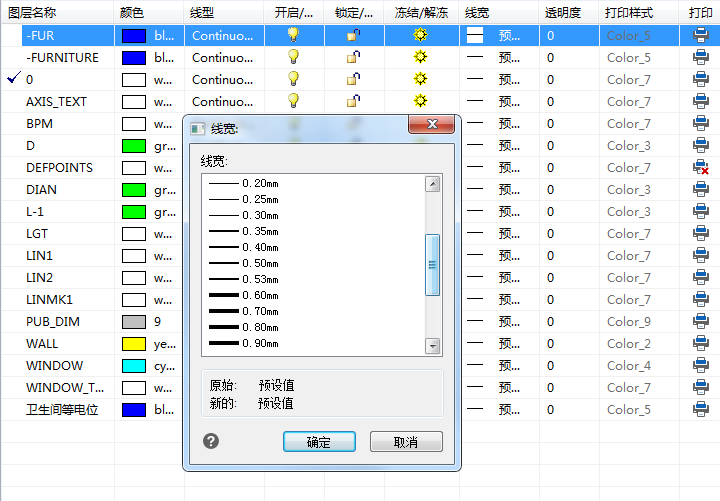Toggle print icon of DIAN layer

pyautogui.click(x=700, y=190)
